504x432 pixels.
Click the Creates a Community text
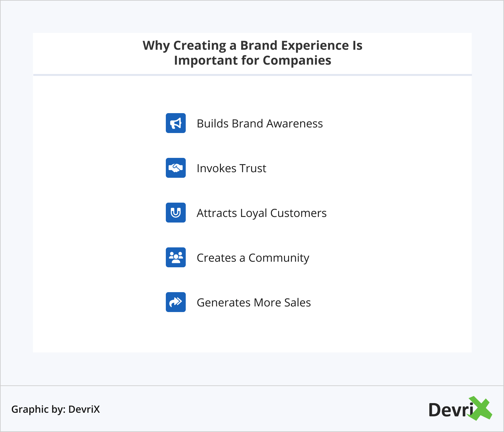click(x=253, y=258)
